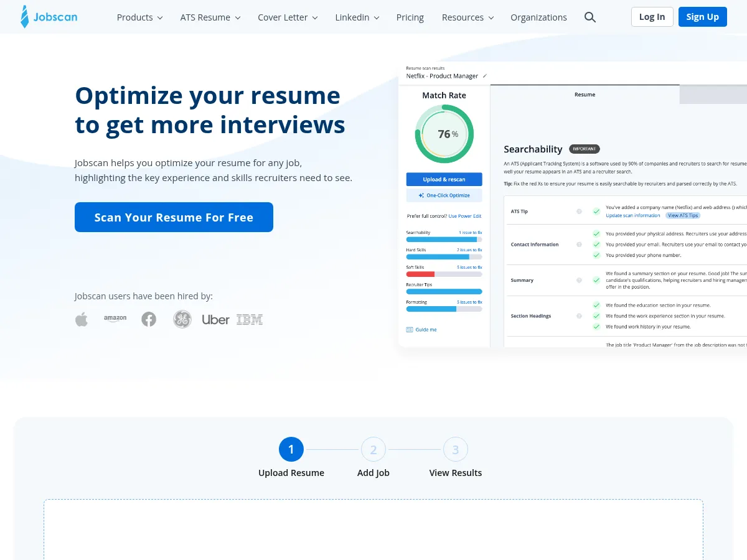Click the Guide me icon

[x=410, y=329]
